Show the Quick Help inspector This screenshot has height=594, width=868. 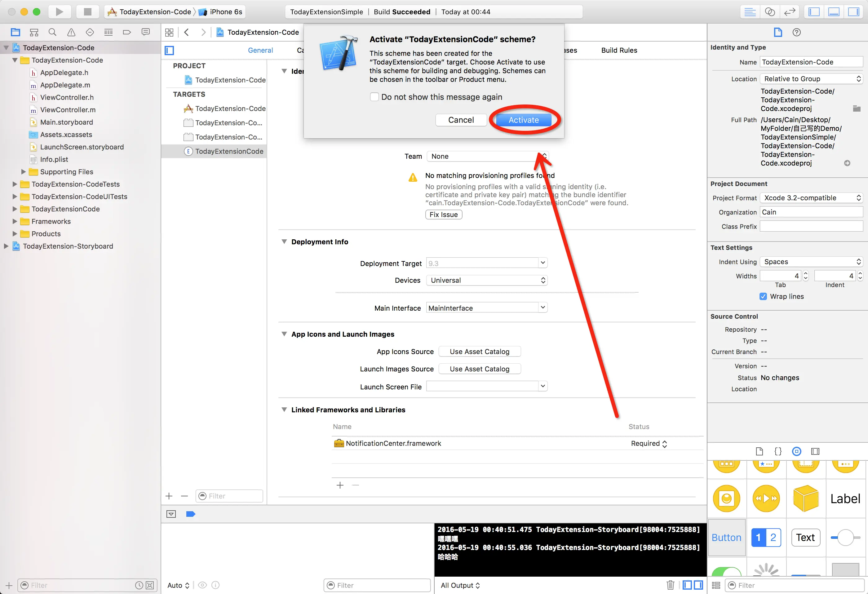[796, 32]
